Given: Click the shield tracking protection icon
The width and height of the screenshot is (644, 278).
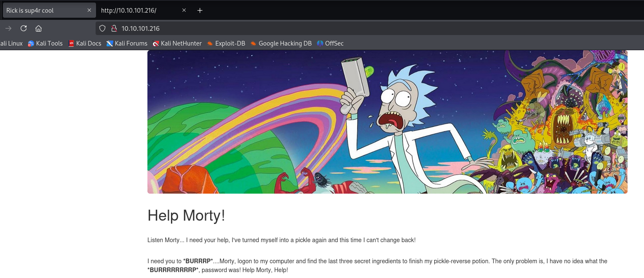Looking at the screenshot, I should click(102, 28).
